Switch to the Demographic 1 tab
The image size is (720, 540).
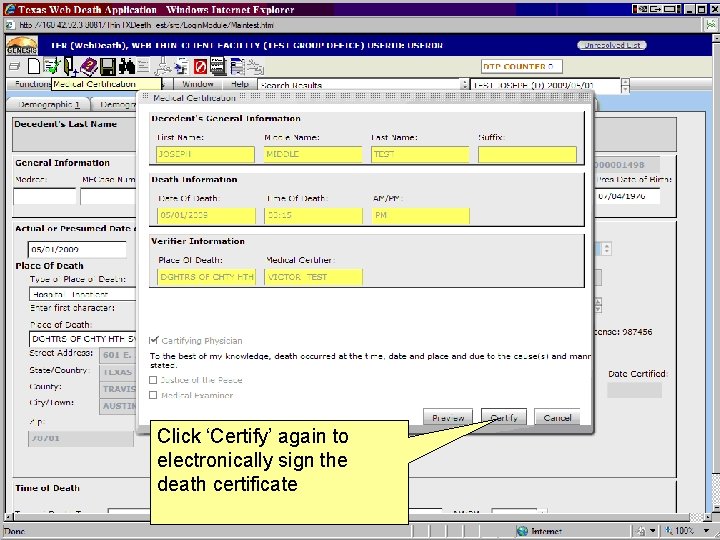[x=48, y=105]
